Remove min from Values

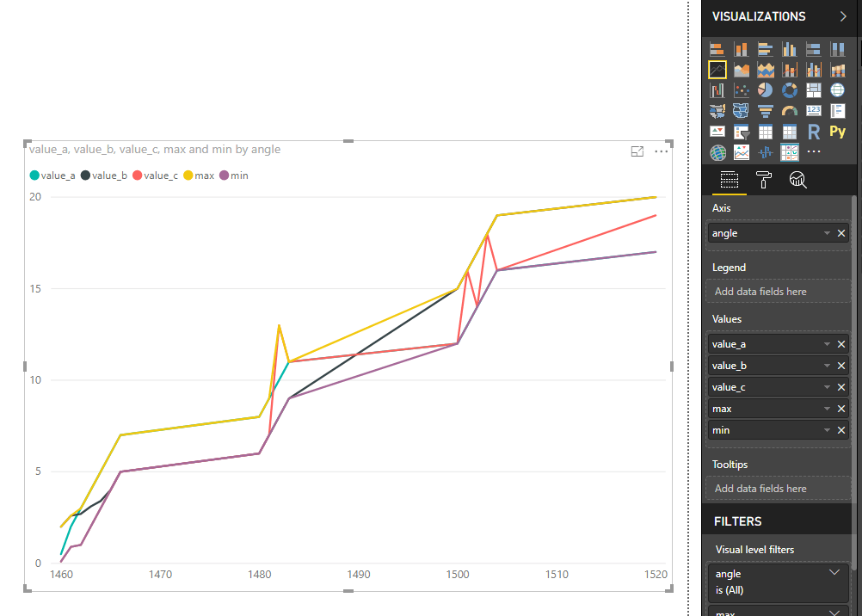(841, 430)
